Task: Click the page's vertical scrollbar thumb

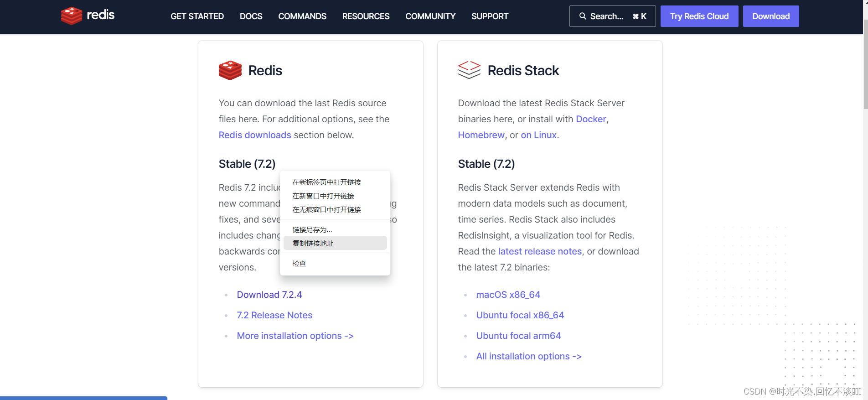Action: click(865, 64)
